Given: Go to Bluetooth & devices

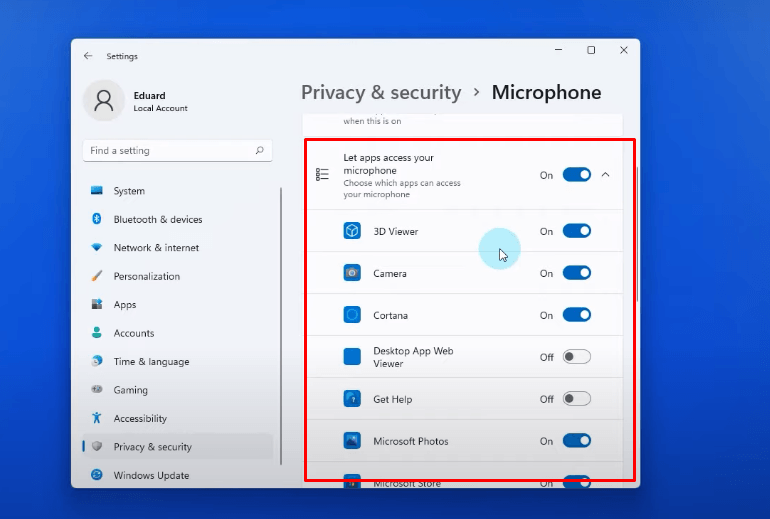Looking at the screenshot, I should [178, 219].
